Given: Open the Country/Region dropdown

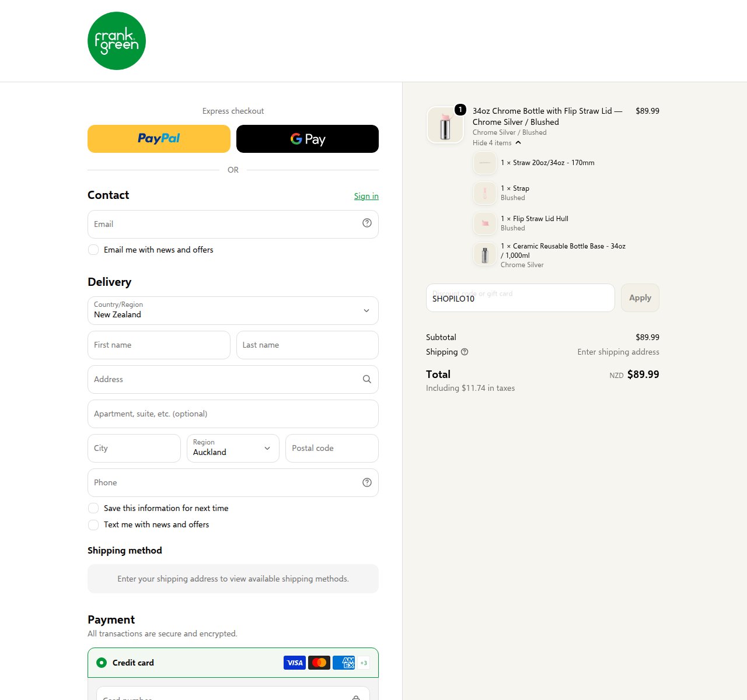Looking at the screenshot, I should [233, 310].
